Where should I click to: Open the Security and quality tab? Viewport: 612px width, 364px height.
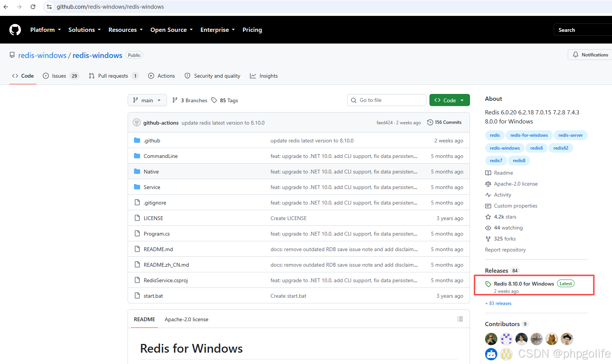(212, 76)
